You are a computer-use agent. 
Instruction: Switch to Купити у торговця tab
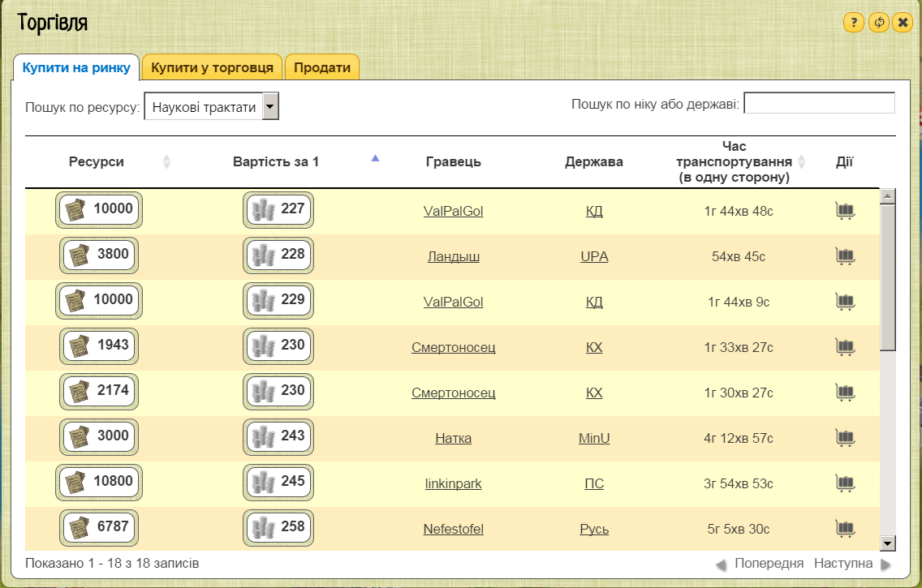tap(213, 67)
